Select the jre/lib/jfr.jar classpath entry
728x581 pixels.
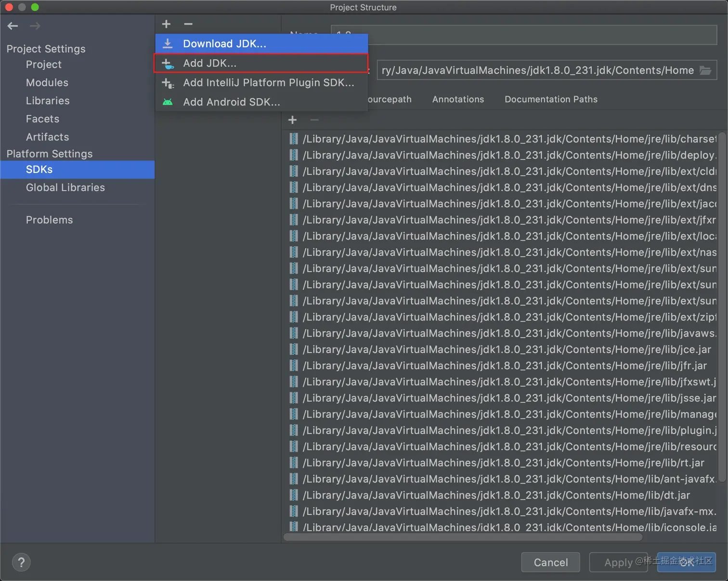tap(501, 366)
